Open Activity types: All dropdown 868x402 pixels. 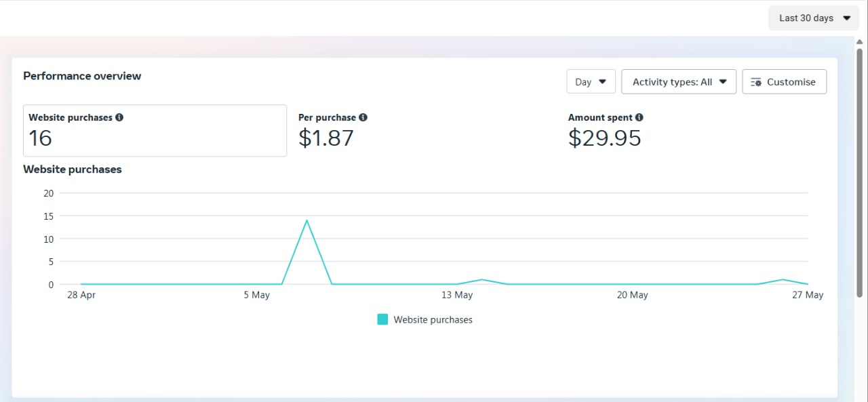click(679, 81)
